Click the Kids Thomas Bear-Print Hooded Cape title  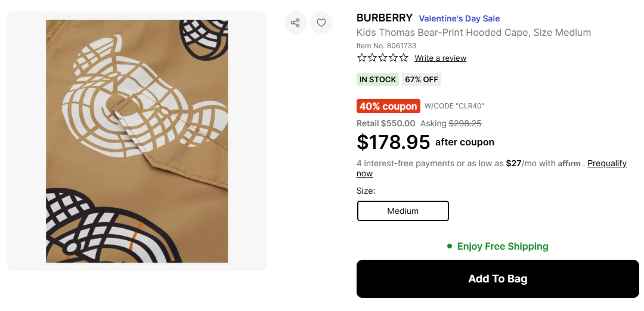(473, 32)
